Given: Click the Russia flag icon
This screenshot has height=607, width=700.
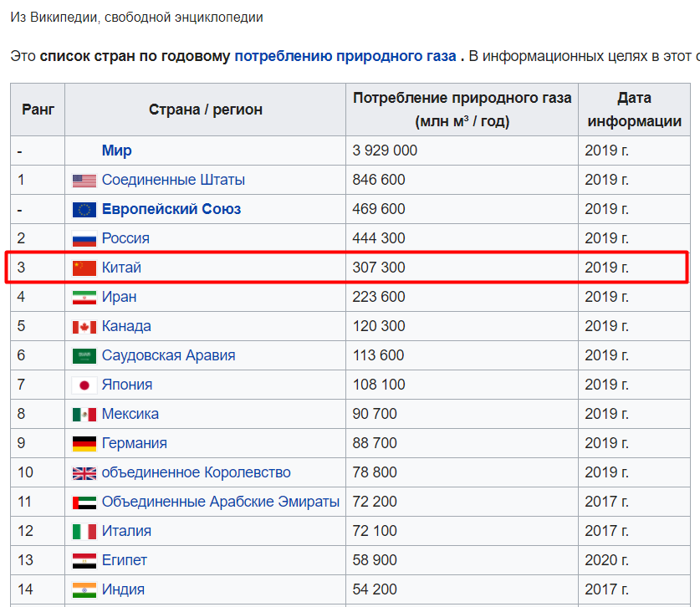Looking at the screenshot, I should tap(84, 239).
